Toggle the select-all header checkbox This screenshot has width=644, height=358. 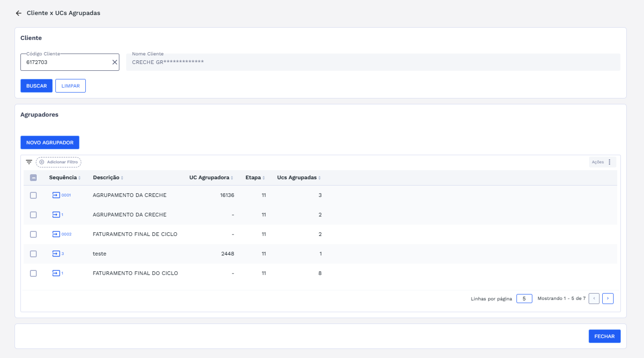click(33, 177)
